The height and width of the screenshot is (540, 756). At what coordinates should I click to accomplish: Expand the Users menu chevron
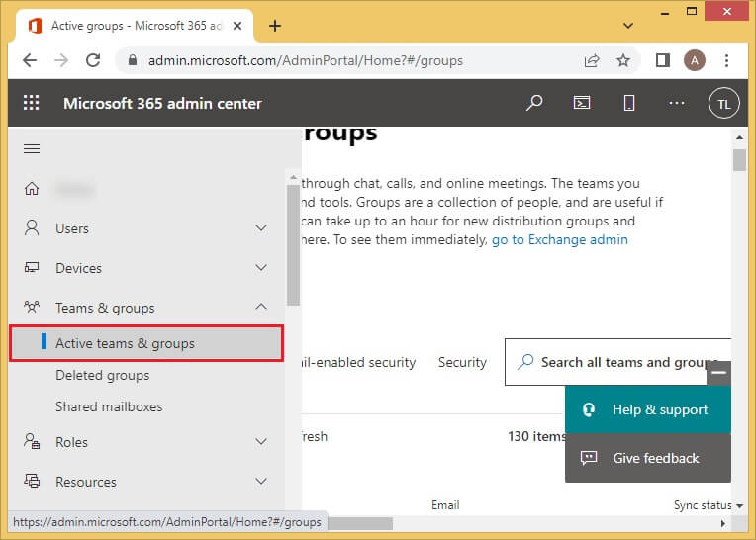(261, 227)
